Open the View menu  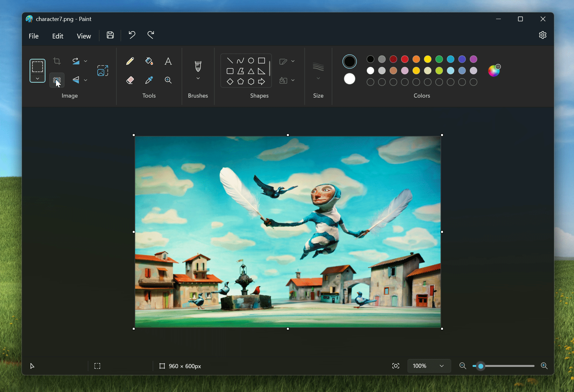pos(84,36)
